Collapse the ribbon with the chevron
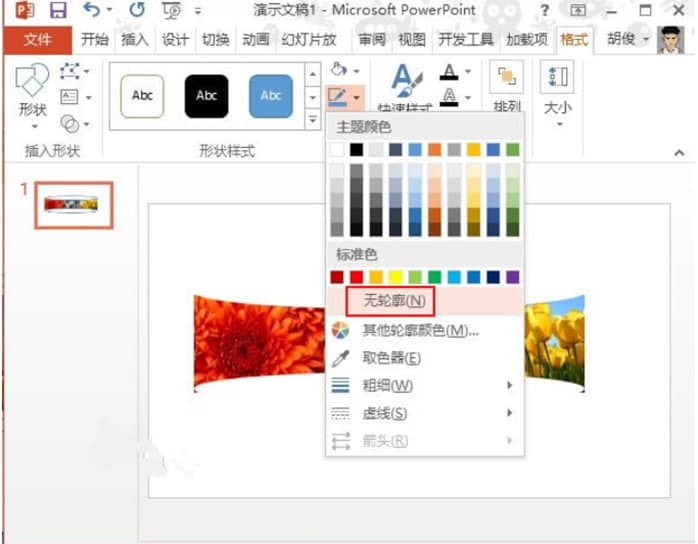698x544 pixels. click(679, 153)
